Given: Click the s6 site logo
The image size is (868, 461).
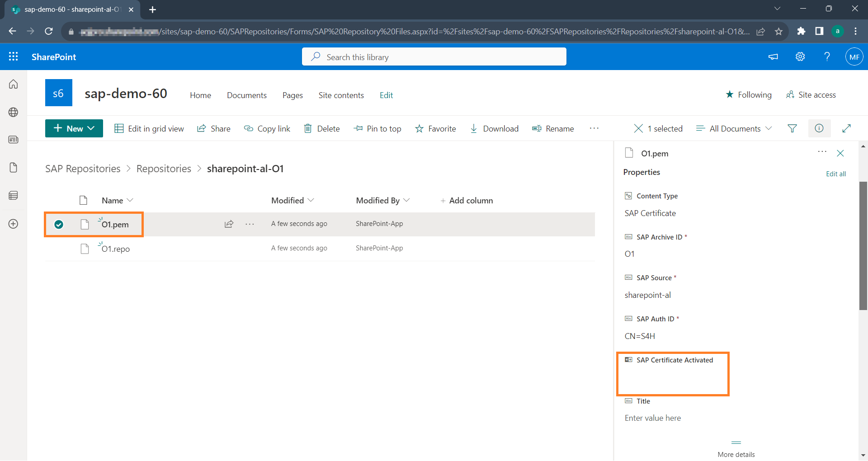Looking at the screenshot, I should [x=59, y=93].
